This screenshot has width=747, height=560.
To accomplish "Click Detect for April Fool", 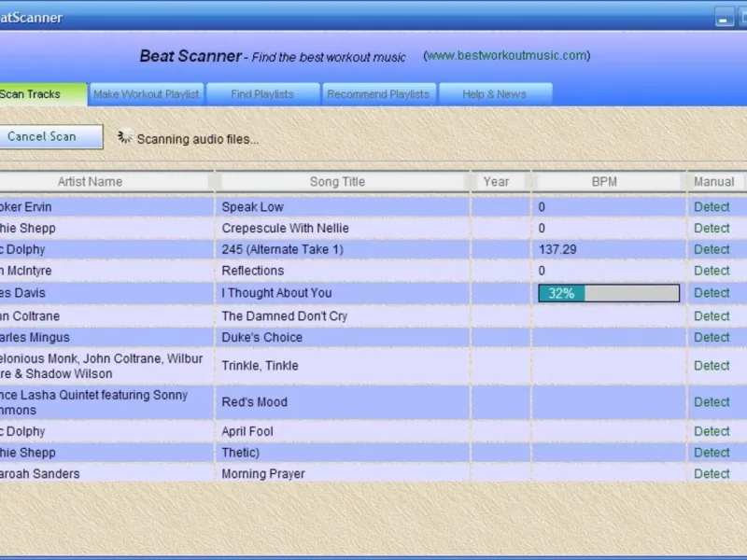I will pyautogui.click(x=712, y=431).
